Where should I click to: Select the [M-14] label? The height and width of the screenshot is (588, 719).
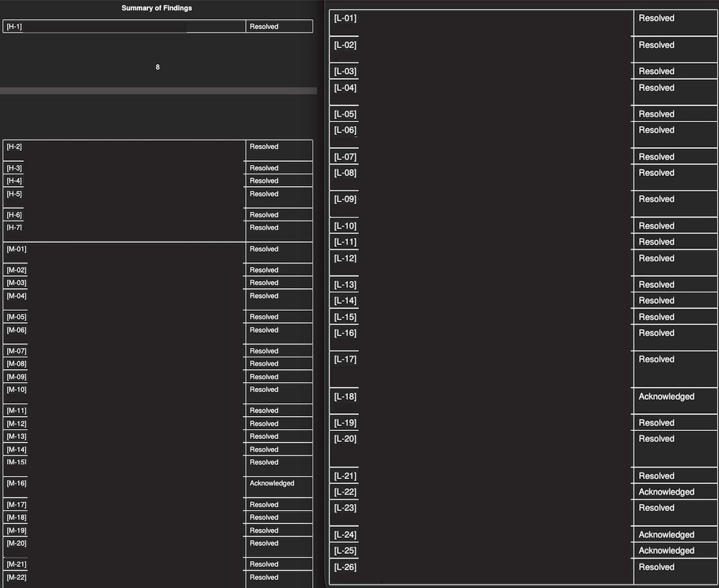click(16, 450)
